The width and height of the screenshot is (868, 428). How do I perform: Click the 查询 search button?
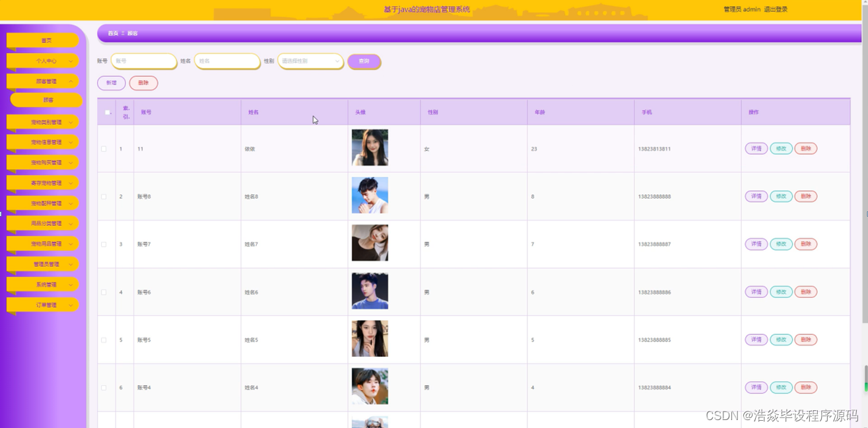(364, 61)
